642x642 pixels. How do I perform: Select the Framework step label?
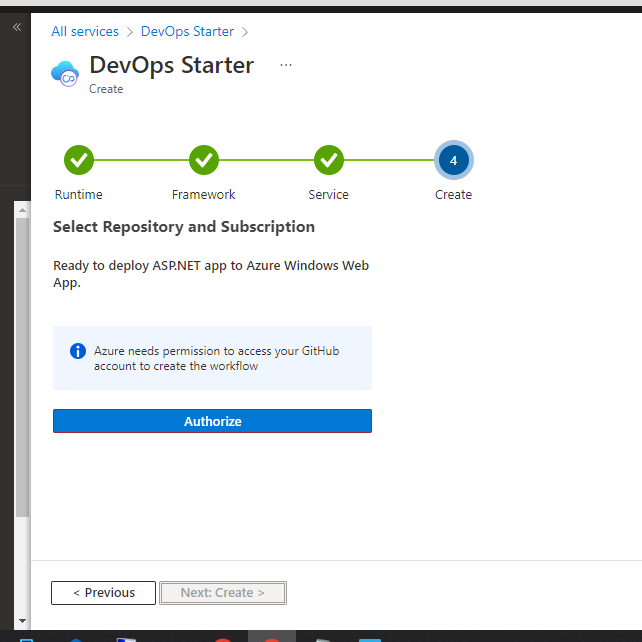tap(204, 194)
